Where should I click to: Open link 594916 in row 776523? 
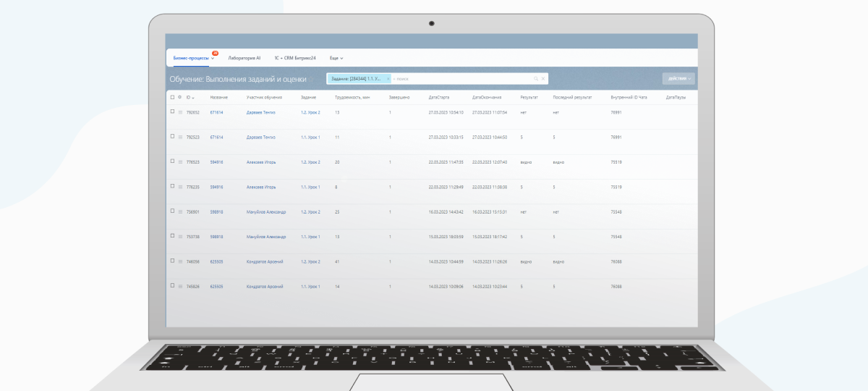click(x=216, y=162)
